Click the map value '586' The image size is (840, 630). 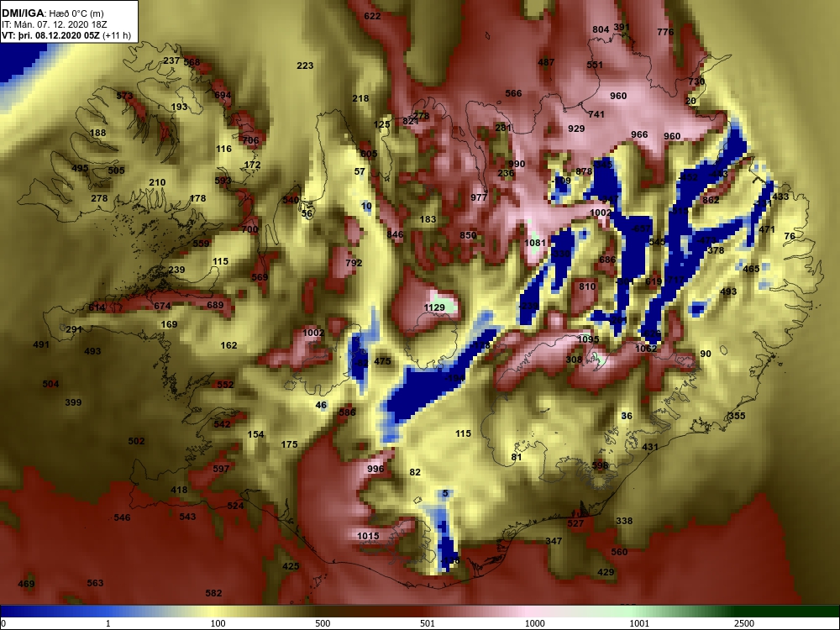[x=347, y=412]
